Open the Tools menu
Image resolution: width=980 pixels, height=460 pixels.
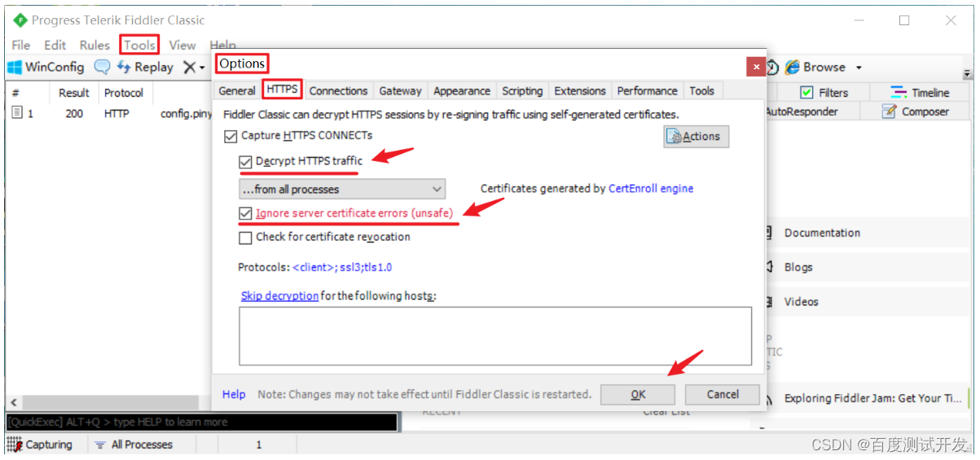139,45
